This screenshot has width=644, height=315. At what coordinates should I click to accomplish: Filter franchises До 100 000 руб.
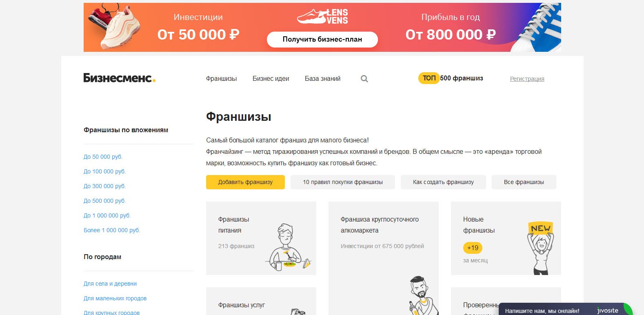(104, 171)
